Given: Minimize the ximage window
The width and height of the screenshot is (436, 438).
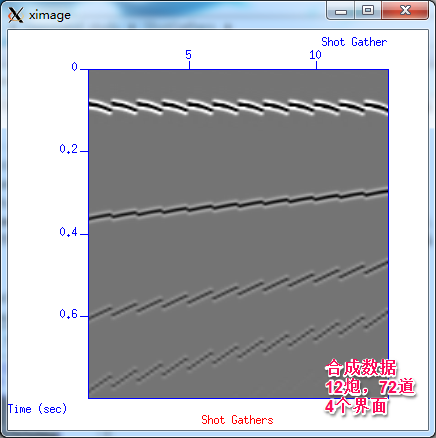Looking at the screenshot, I should point(341,11).
